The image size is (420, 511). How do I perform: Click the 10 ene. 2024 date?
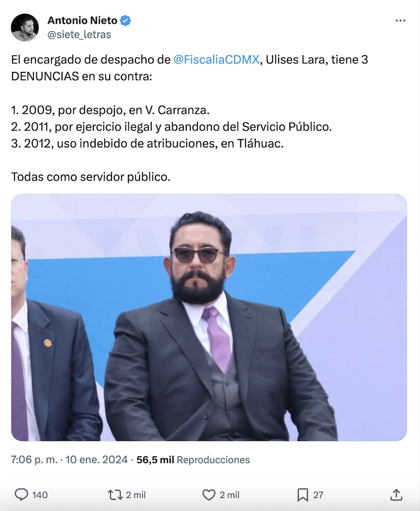[x=97, y=460]
